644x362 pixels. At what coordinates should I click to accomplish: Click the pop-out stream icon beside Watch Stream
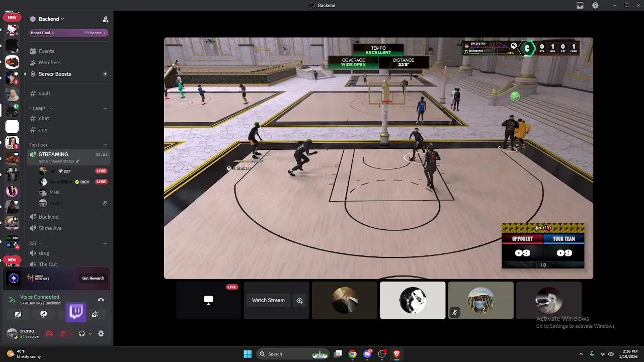(x=300, y=300)
